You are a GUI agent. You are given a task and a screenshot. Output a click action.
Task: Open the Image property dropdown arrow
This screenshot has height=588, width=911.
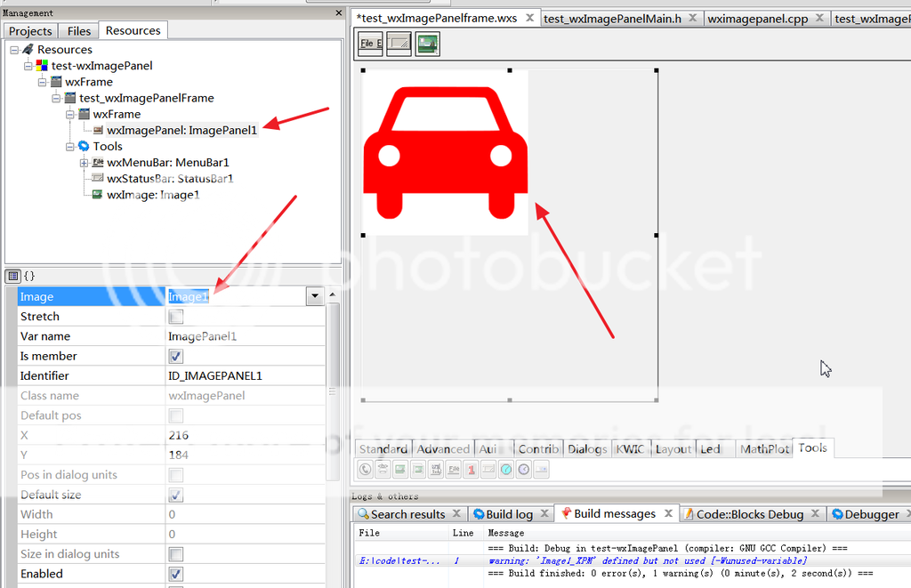click(314, 296)
